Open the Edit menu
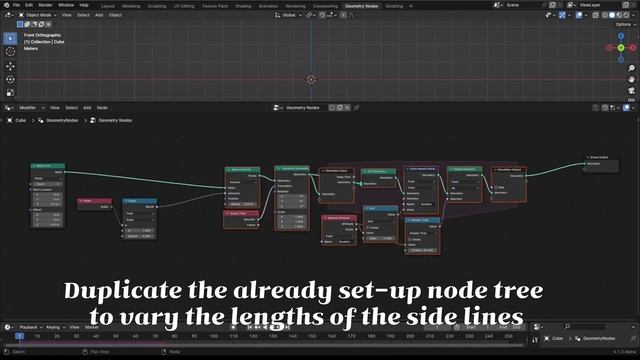Viewport: 640px width, 360px height. point(29,5)
